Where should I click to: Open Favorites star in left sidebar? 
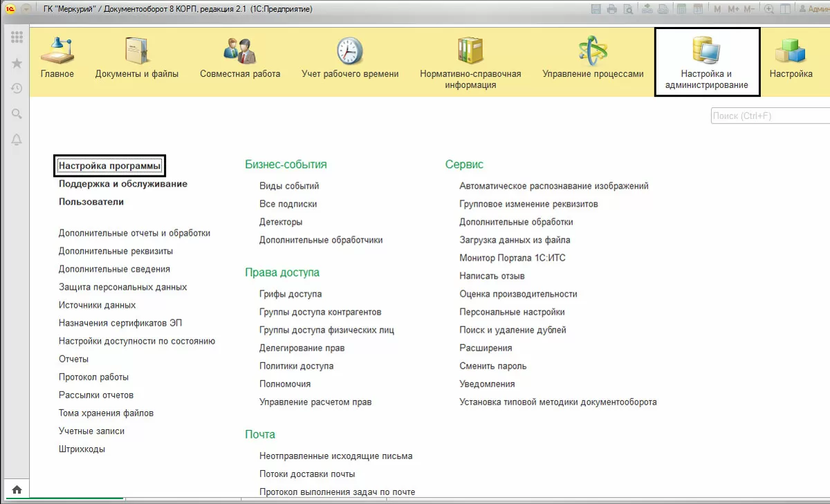[x=17, y=63]
